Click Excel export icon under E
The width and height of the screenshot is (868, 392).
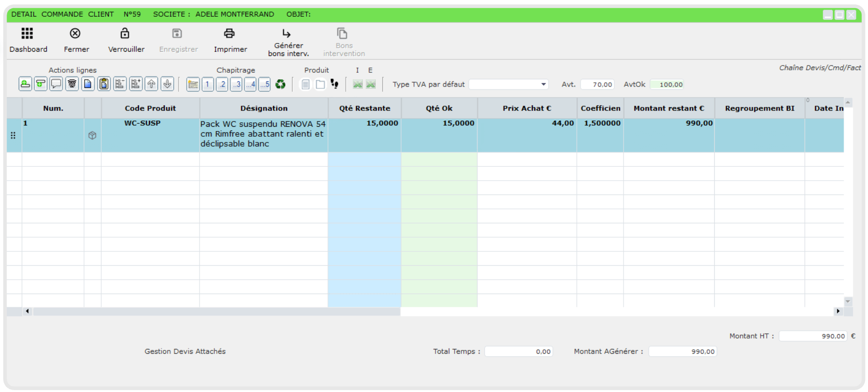coord(370,85)
